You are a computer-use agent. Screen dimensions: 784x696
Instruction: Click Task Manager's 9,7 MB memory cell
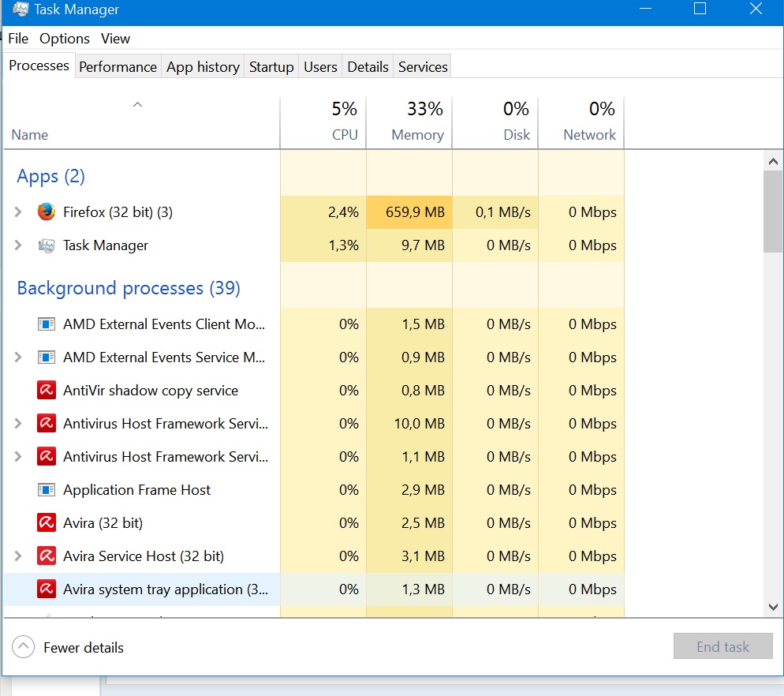click(x=409, y=245)
